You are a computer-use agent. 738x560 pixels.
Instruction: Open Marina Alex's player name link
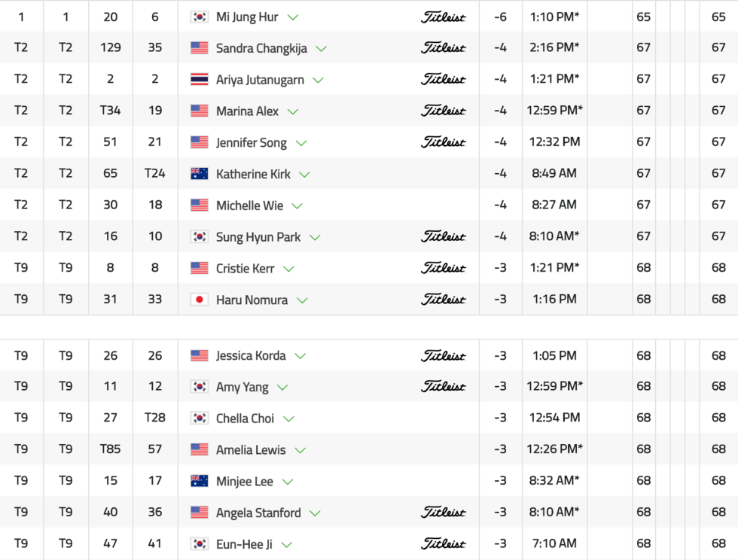[x=247, y=111]
